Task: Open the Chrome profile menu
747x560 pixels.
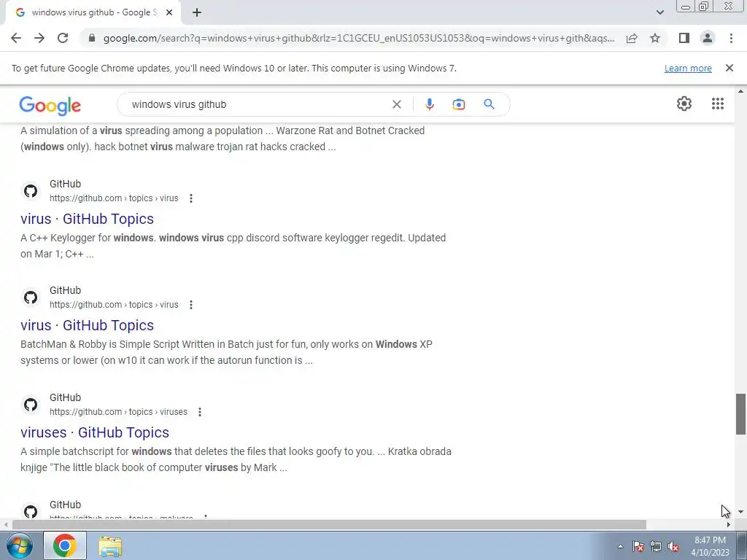Action: coord(708,38)
